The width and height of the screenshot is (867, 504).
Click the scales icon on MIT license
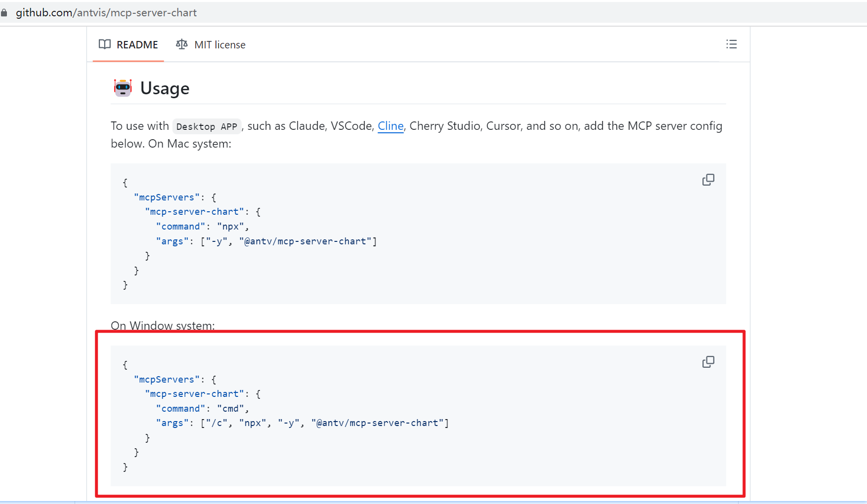point(182,44)
